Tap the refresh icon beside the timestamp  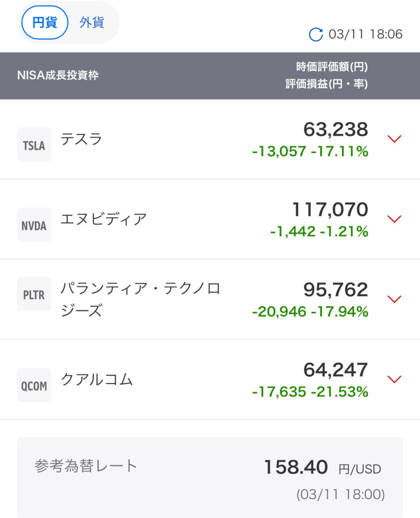click(x=316, y=34)
